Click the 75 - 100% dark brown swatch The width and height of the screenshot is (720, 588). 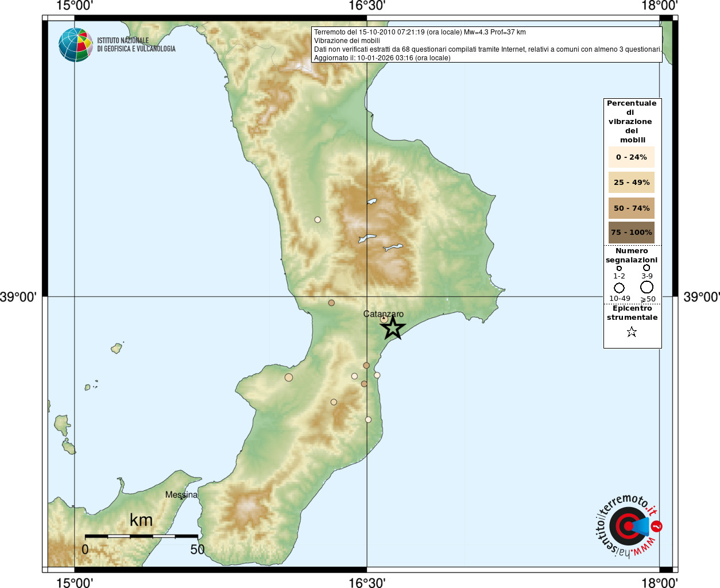point(631,233)
